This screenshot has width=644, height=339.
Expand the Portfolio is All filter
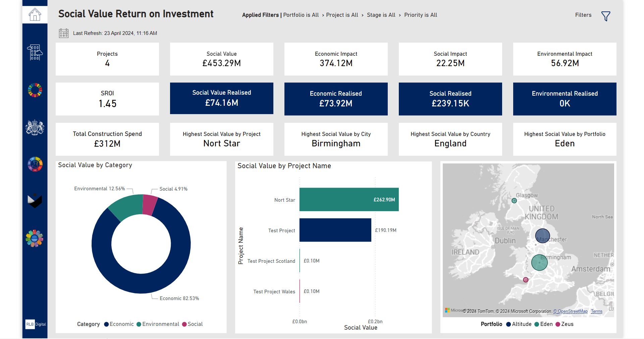[301, 15]
